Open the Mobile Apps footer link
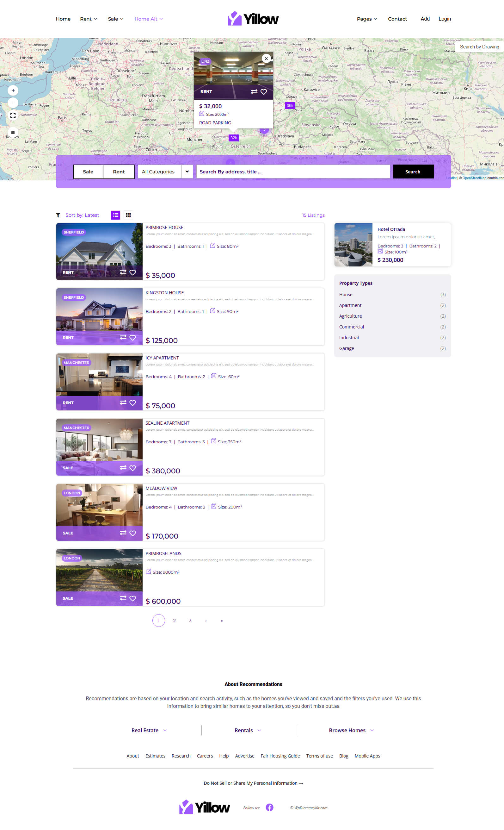Image resolution: width=504 pixels, height=830 pixels. (x=367, y=756)
